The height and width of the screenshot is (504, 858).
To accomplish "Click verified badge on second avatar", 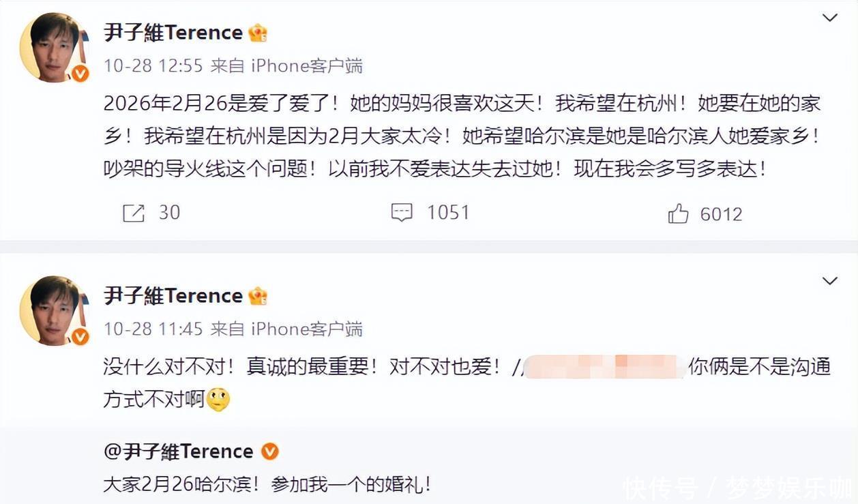I will [x=80, y=336].
